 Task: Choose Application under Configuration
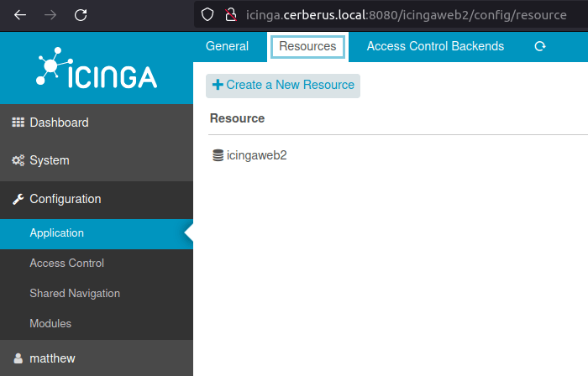pyautogui.click(x=97, y=233)
